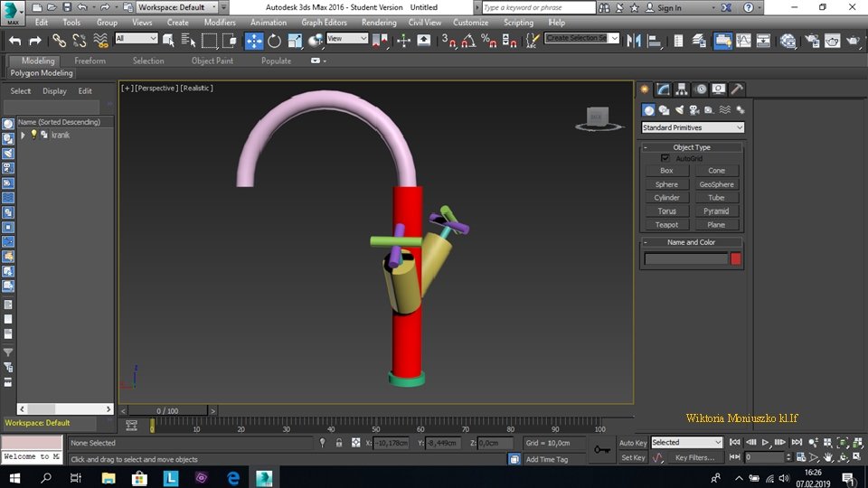868x488 pixels.
Task: Click the Cylinder primitive button
Action: [x=666, y=197]
